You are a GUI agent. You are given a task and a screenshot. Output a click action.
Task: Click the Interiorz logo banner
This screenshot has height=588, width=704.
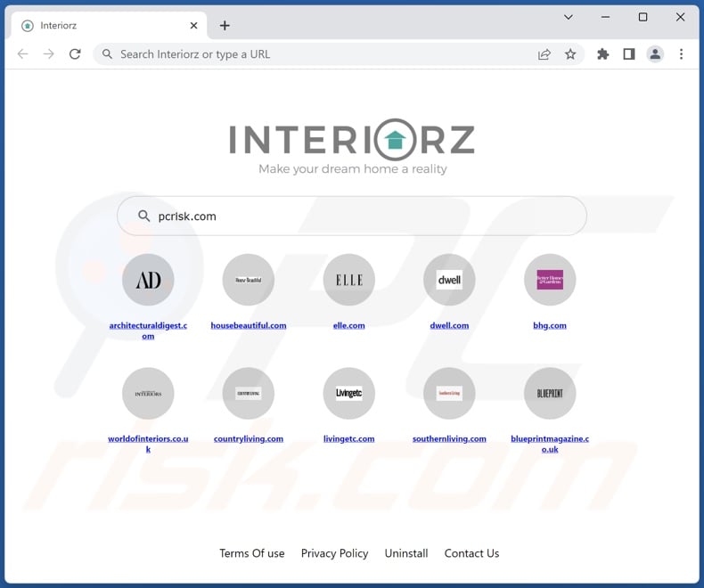pyautogui.click(x=352, y=147)
